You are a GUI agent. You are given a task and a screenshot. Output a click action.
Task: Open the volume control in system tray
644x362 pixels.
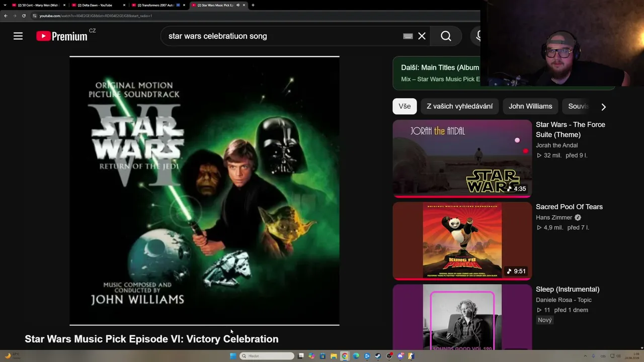(618, 356)
